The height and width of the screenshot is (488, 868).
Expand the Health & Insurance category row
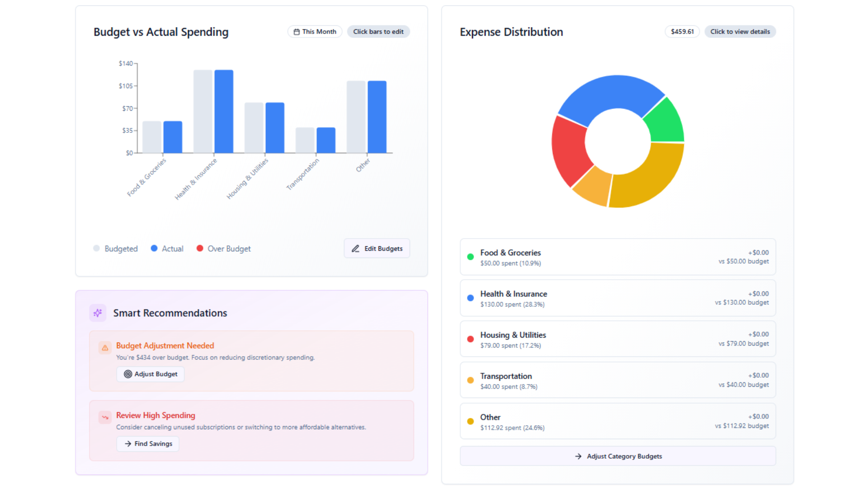618,298
